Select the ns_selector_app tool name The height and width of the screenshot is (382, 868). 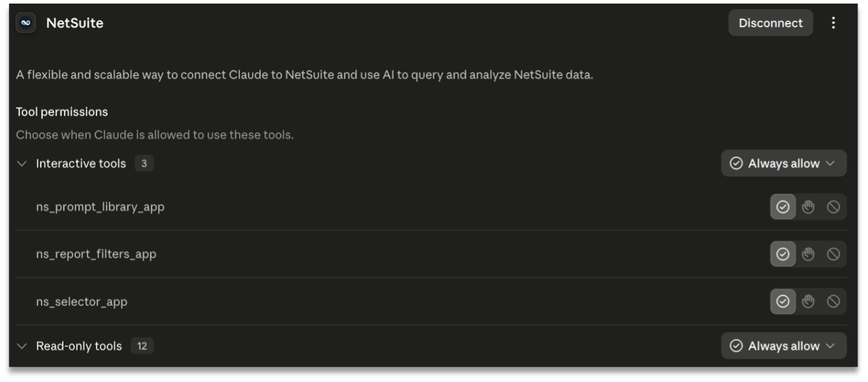pos(82,302)
